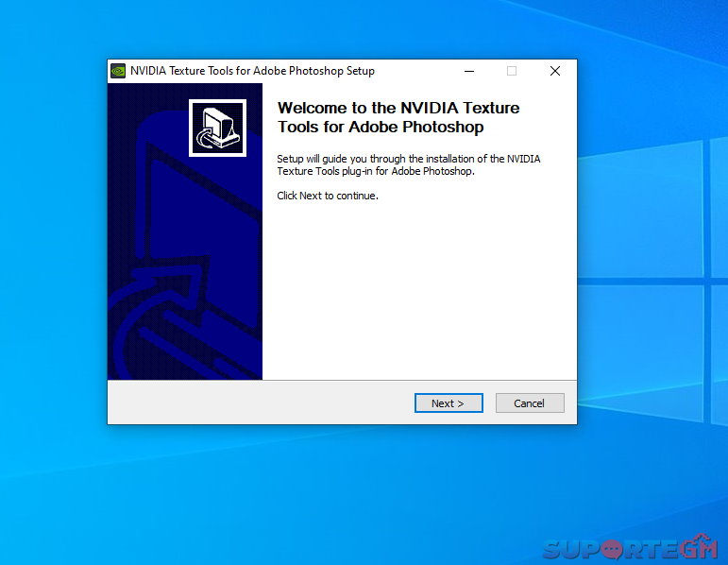Image resolution: width=728 pixels, height=565 pixels.
Task: Click the installer computer icon in the blue banner
Action: coord(217,128)
